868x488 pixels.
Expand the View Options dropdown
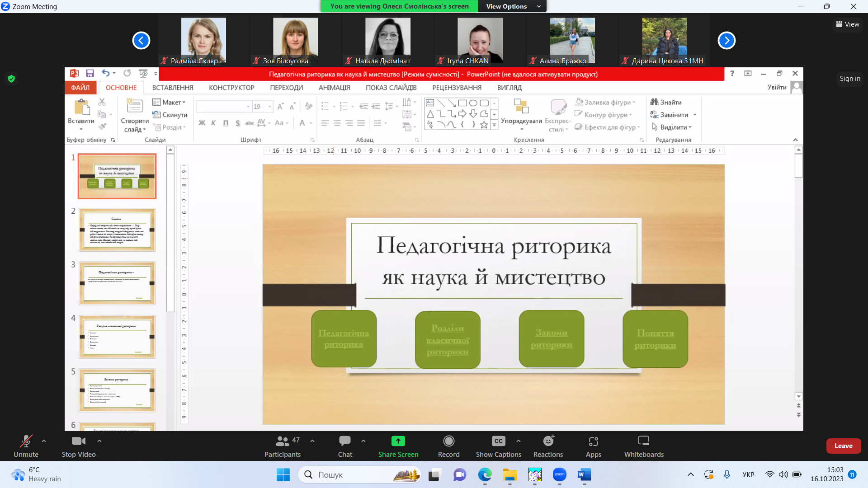pyautogui.click(x=512, y=6)
